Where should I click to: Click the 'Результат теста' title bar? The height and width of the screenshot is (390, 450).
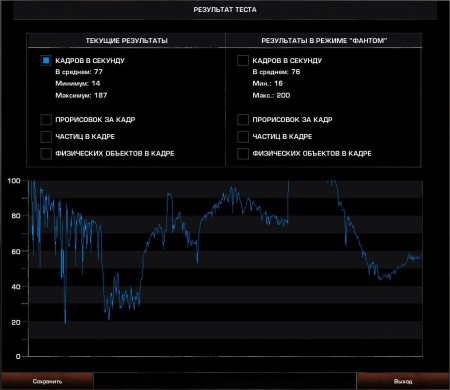[x=225, y=10]
